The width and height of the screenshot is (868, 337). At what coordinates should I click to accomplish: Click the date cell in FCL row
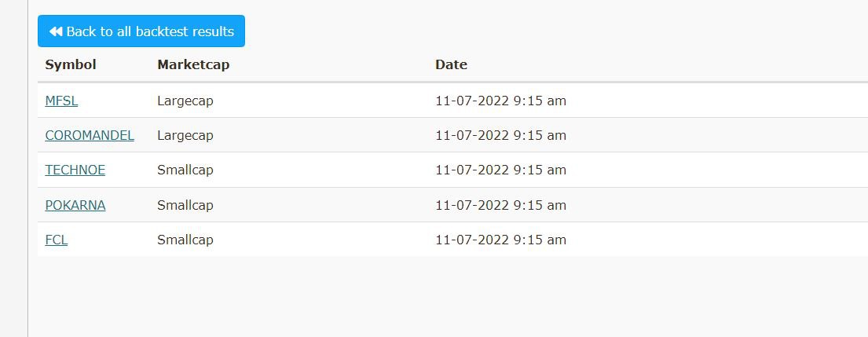(x=500, y=240)
